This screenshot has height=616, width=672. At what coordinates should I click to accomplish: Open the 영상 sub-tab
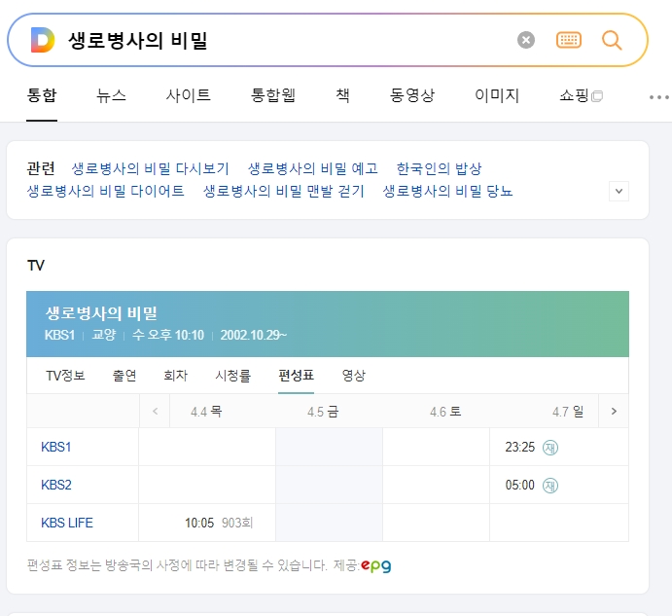pos(354,376)
